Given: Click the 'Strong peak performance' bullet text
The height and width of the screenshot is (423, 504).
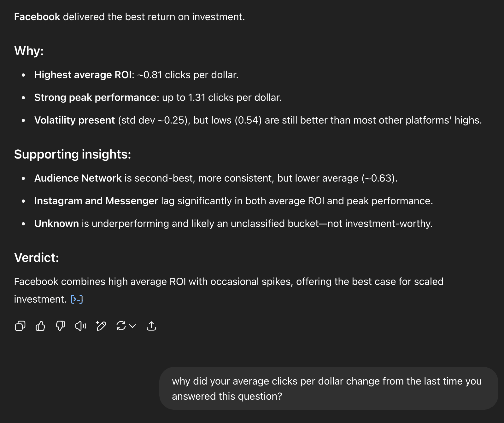Looking at the screenshot, I should pyautogui.click(x=95, y=97).
